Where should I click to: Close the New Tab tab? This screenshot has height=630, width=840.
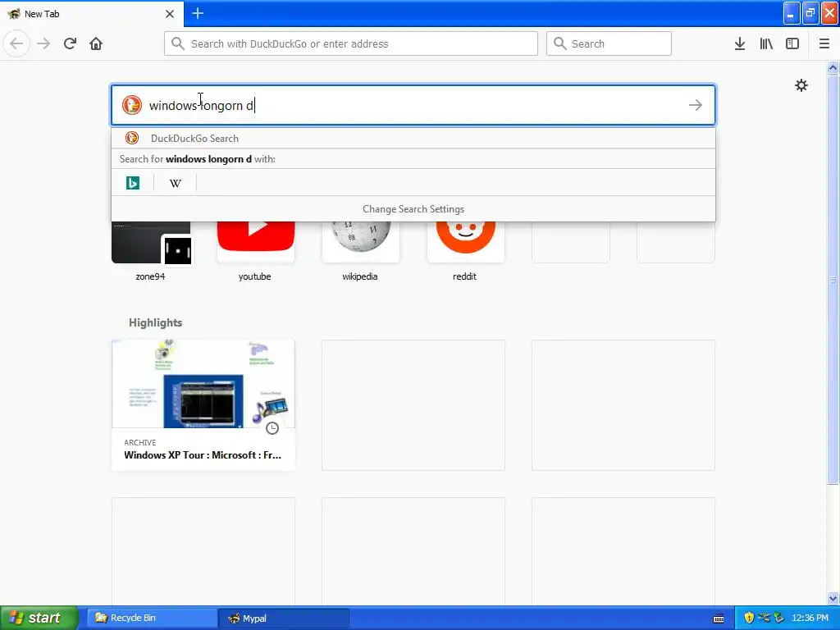pyautogui.click(x=169, y=14)
